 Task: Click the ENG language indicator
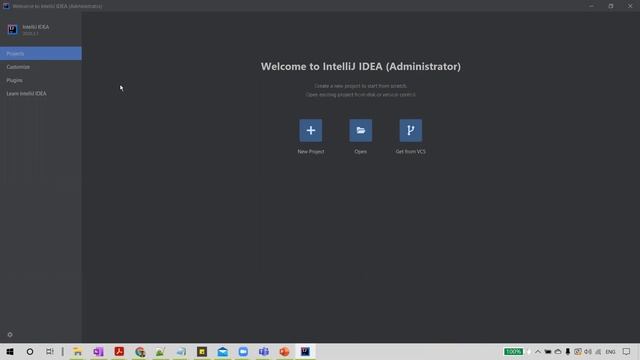coord(610,352)
